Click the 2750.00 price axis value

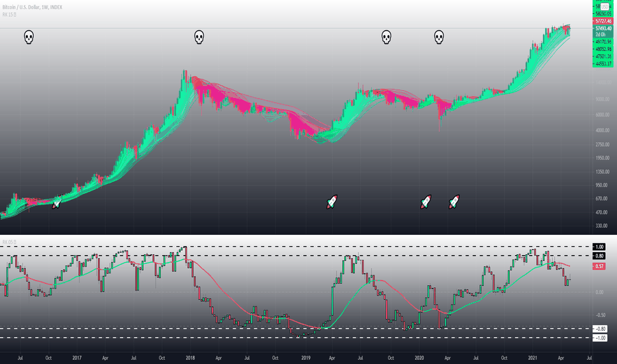click(602, 145)
